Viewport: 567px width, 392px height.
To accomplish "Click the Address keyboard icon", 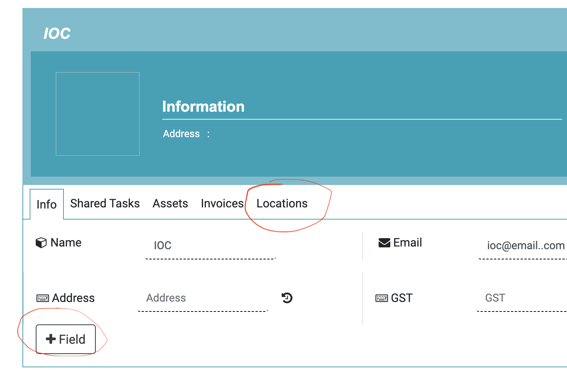I will [42, 298].
